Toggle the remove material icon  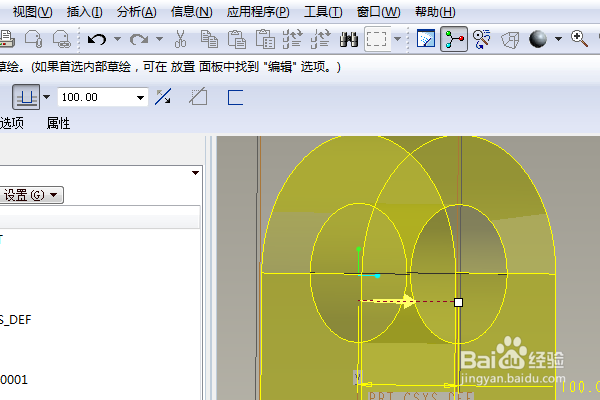coord(199,97)
